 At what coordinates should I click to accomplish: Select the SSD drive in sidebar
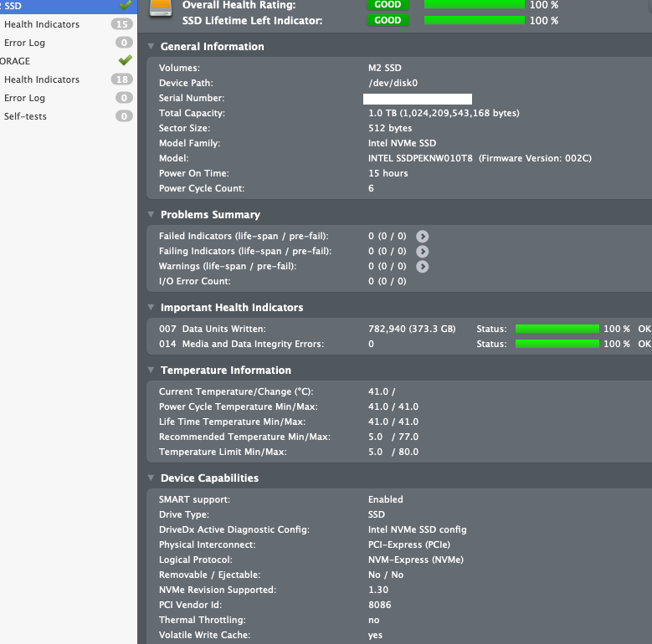point(69,6)
